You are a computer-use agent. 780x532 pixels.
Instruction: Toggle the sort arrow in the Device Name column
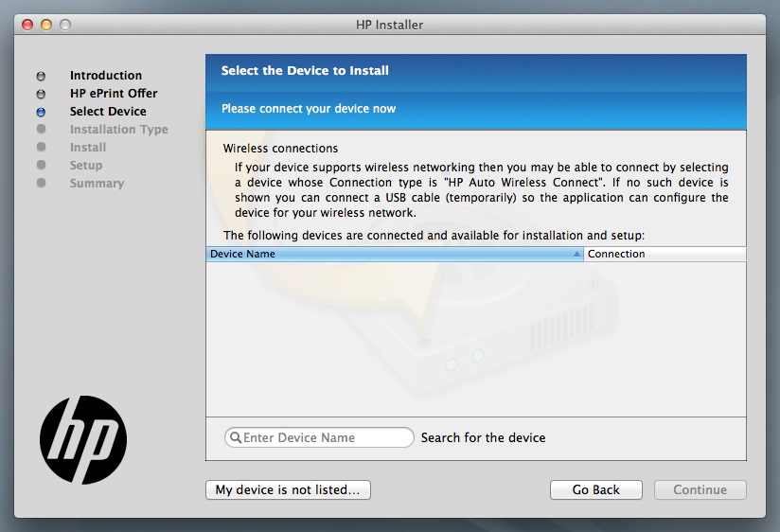[x=576, y=255]
